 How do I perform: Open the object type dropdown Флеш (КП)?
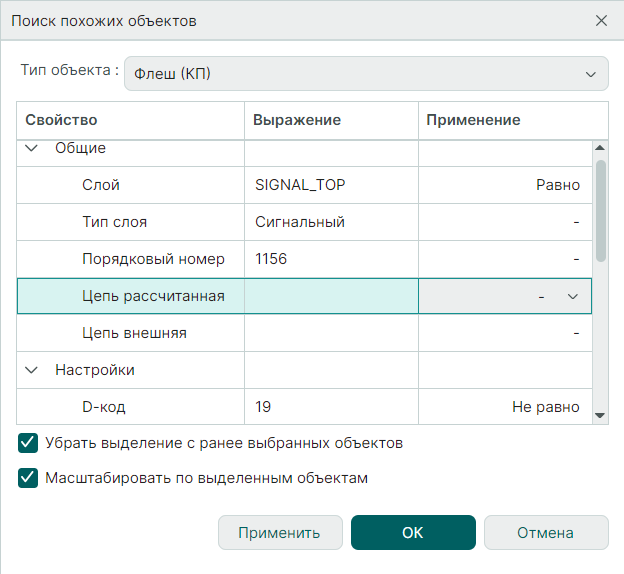pyautogui.click(x=366, y=74)
